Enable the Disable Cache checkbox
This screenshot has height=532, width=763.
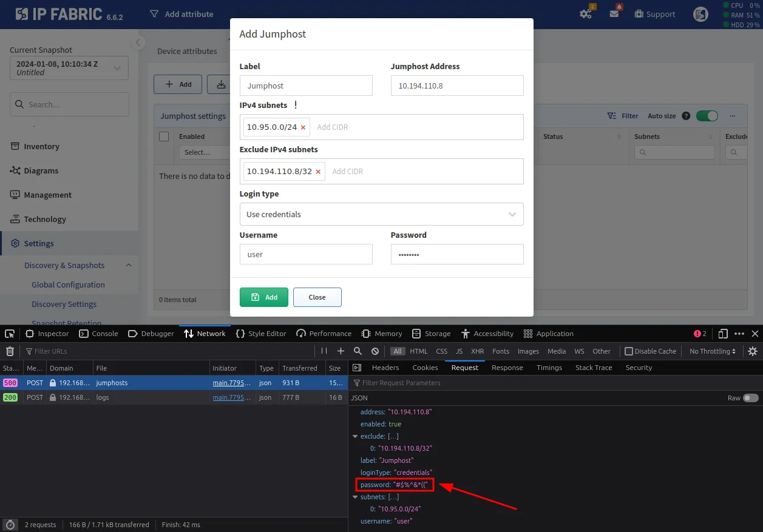pos(629,351)
